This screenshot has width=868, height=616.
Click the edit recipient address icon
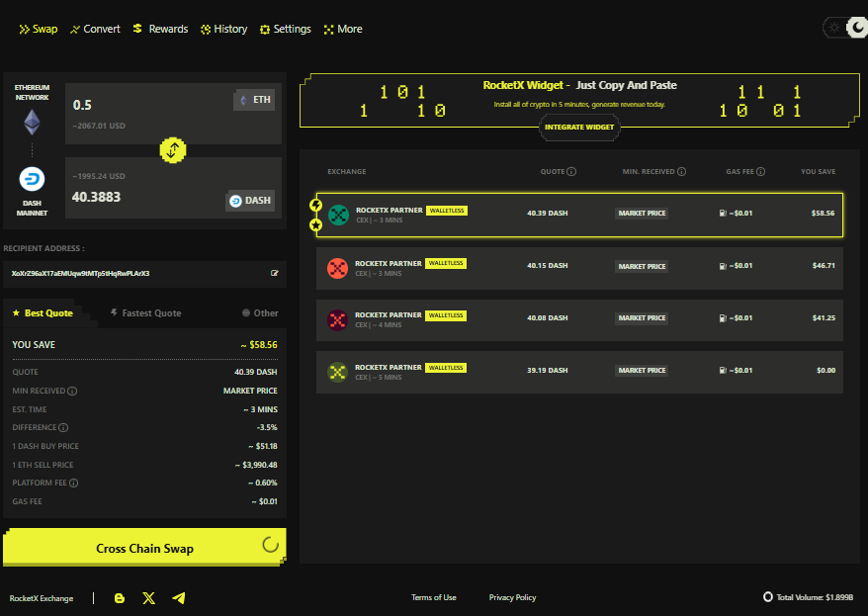point(275,273)
